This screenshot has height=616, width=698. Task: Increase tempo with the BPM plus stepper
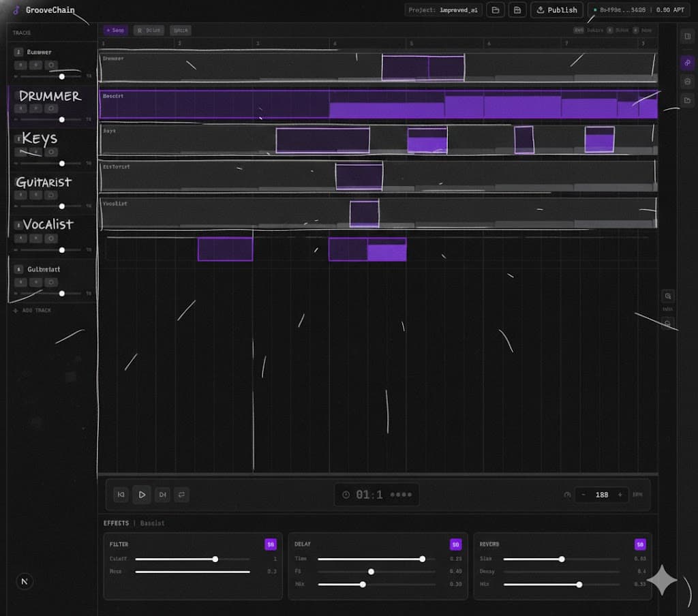click(x=619, y=495)
